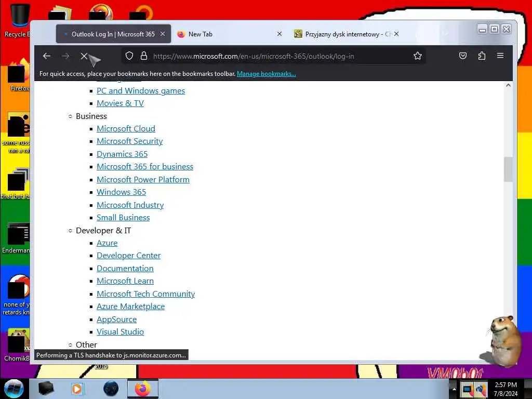532x399 pixels.
Task: Open the Dynamics 365 link
Action: tap(122, 154)
